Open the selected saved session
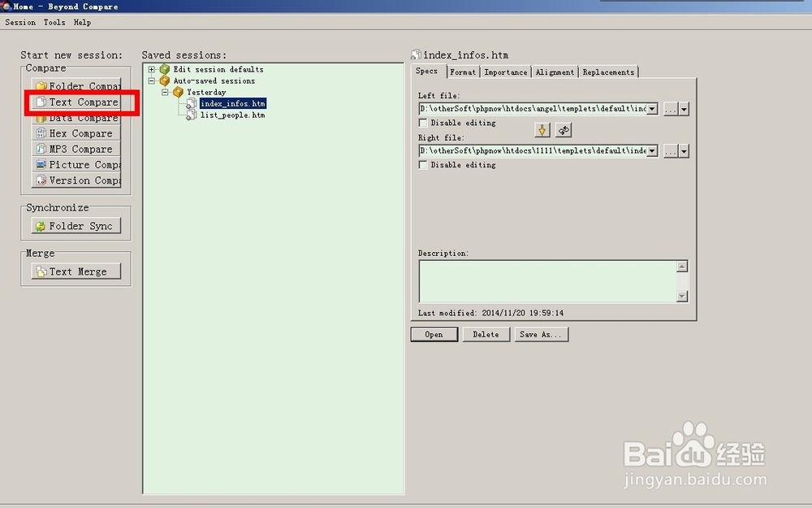Viewport: 812px width, 508px height. (x=434, y=334)
